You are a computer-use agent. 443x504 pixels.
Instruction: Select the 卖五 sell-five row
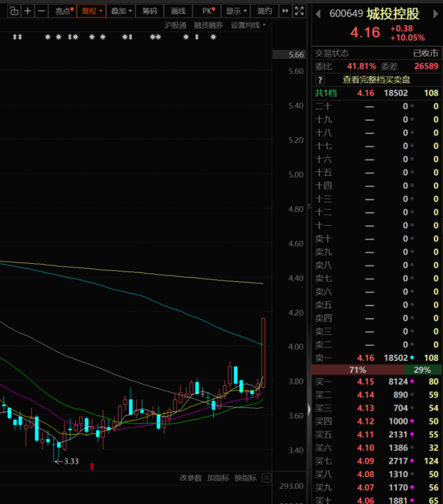(x=376, y=305)
